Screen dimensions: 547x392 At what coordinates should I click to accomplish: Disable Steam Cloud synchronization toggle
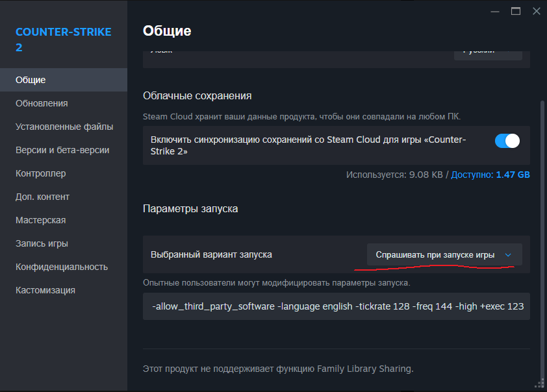507,141
